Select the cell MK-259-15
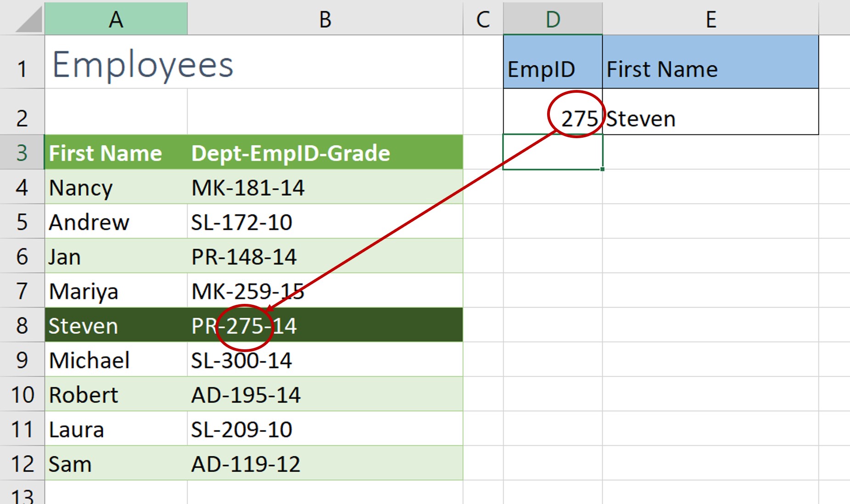The image size is (850, 504). [x=325, y=290]
